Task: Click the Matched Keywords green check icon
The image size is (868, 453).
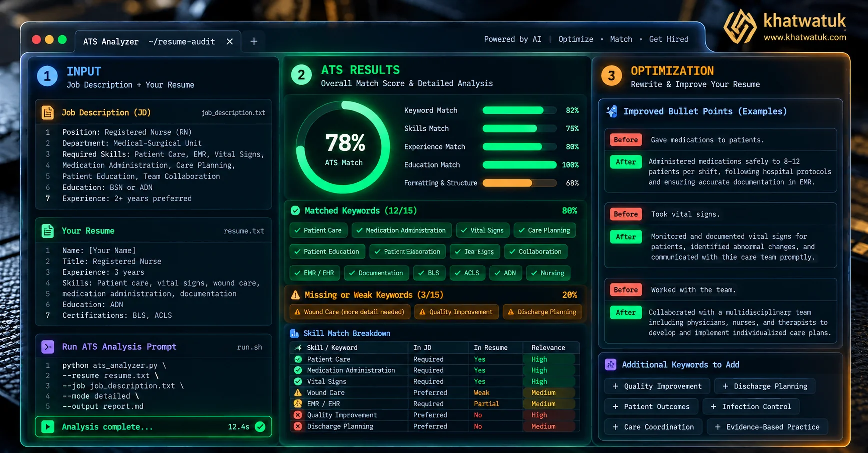Action: pos(295,211)
